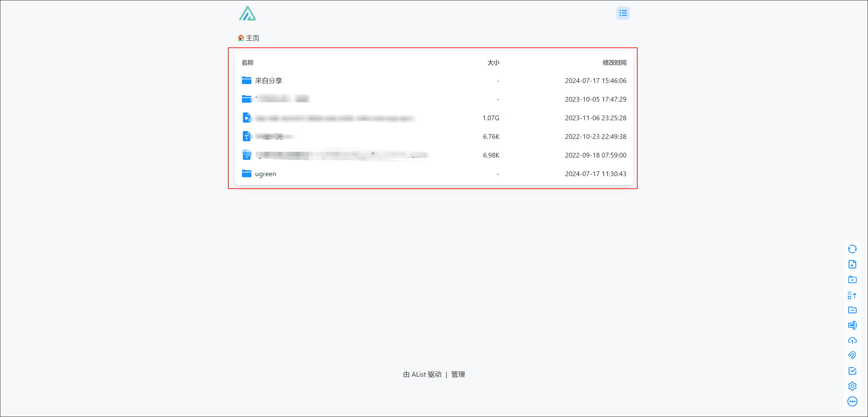Click the cloud upload icon
Viewport: 868px width, 417px height.
click(852, 340)
